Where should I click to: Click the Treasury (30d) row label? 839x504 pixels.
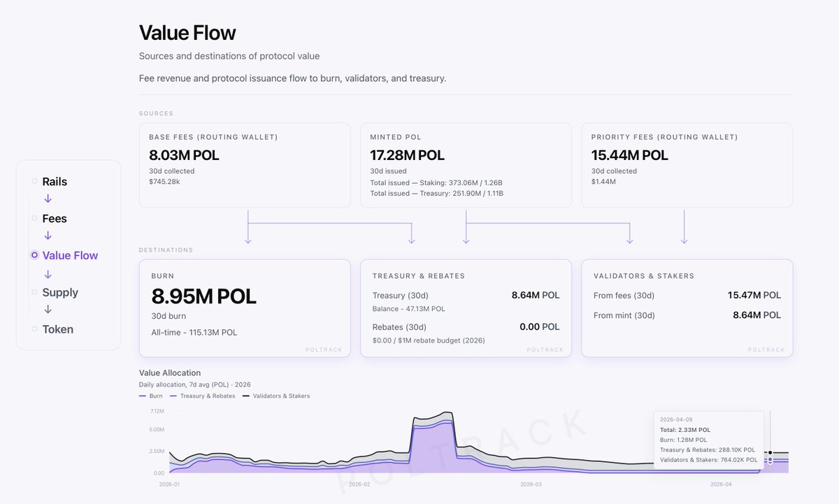[x=399, y=296]
